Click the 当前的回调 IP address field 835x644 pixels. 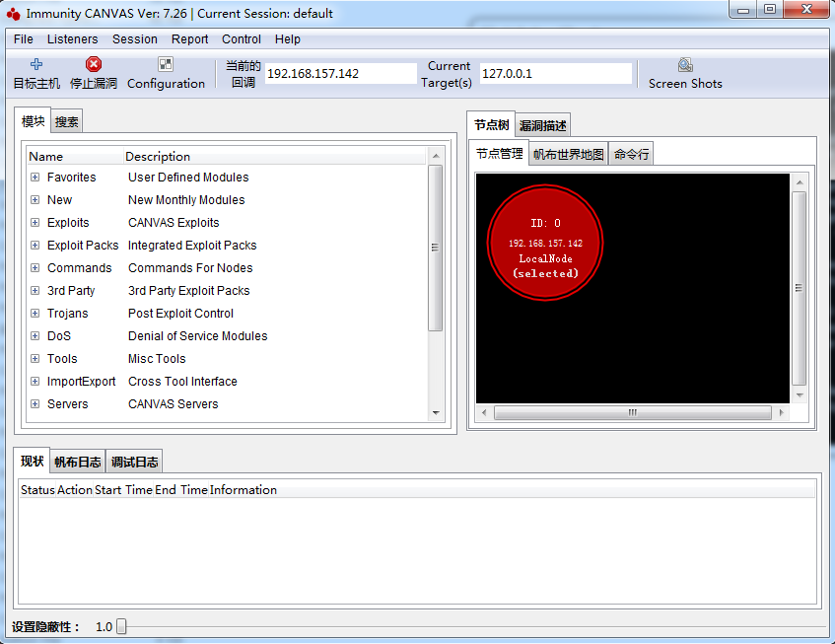(340, 74)
